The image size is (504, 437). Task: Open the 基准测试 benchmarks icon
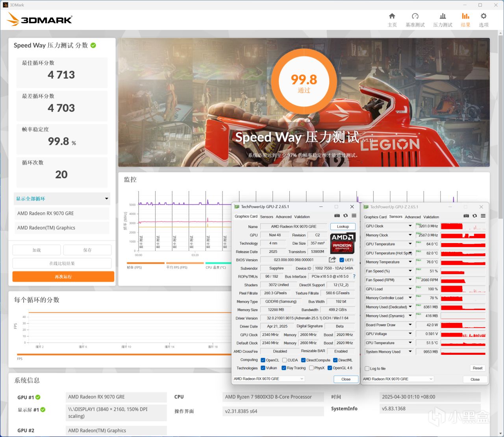[x=415, y=16]
